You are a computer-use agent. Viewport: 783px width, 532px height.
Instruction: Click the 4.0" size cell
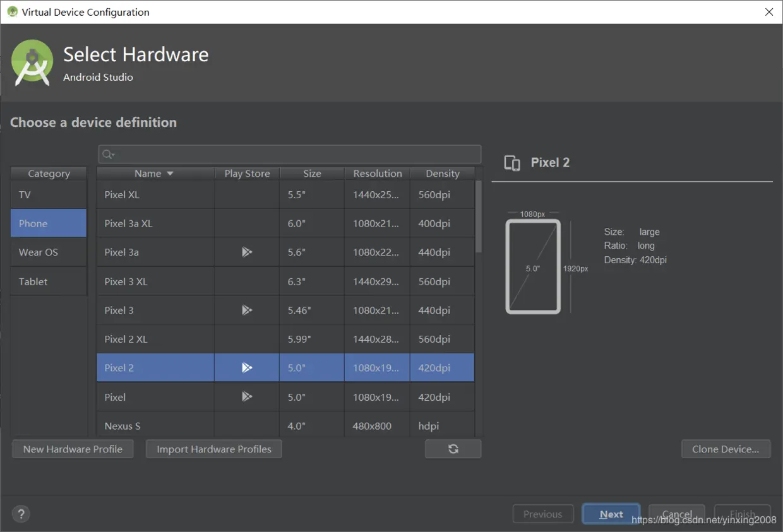(x=312, y=426)
